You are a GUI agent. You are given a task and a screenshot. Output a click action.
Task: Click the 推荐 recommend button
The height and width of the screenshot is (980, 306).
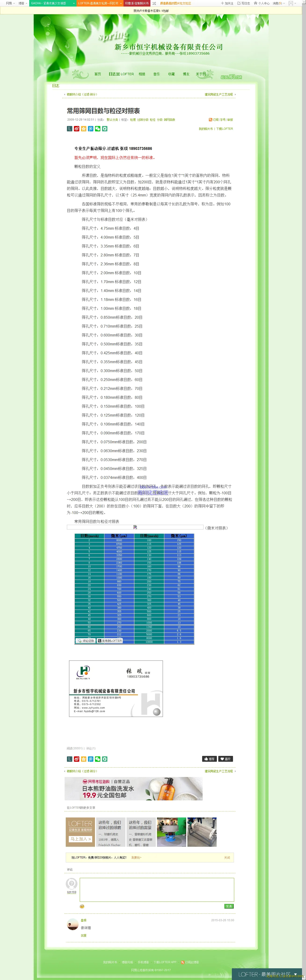click(x=209, y=759)
